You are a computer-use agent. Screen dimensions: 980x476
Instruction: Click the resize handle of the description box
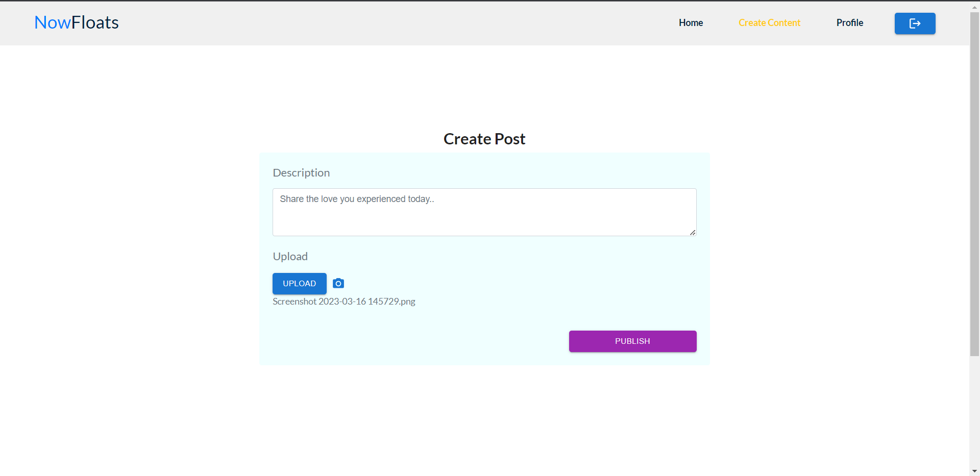[693, 233]
